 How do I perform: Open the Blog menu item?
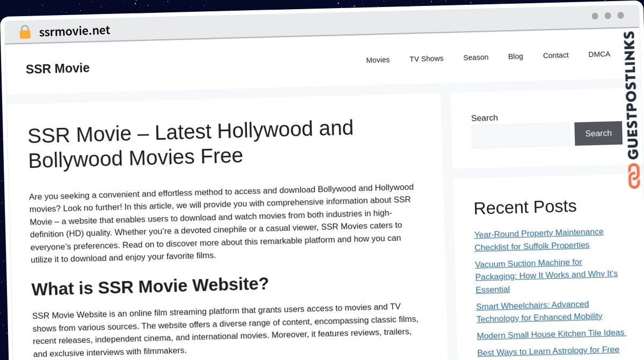point(515,56)
